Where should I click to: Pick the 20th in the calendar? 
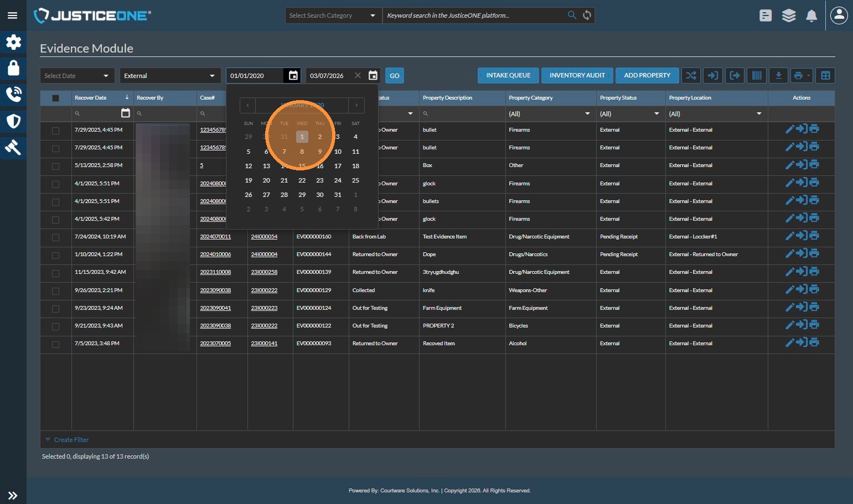266,180
